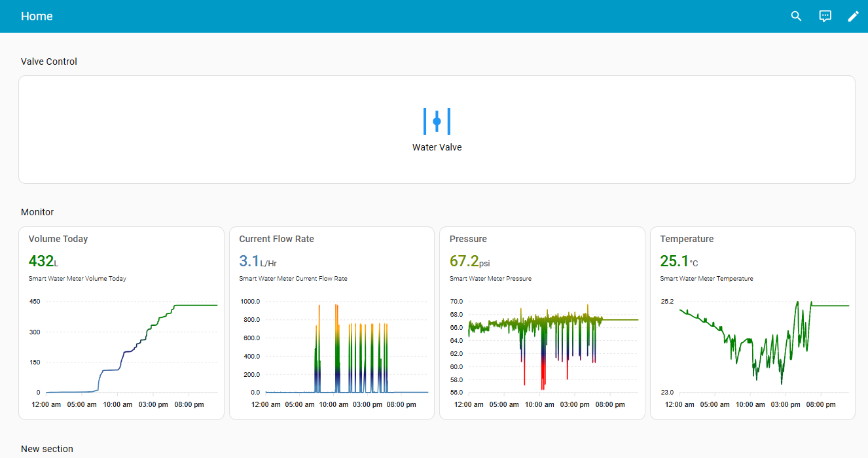The image size is (868, 458).
Task: Open the Temperature card title
Action: click(x=687, y=239)
